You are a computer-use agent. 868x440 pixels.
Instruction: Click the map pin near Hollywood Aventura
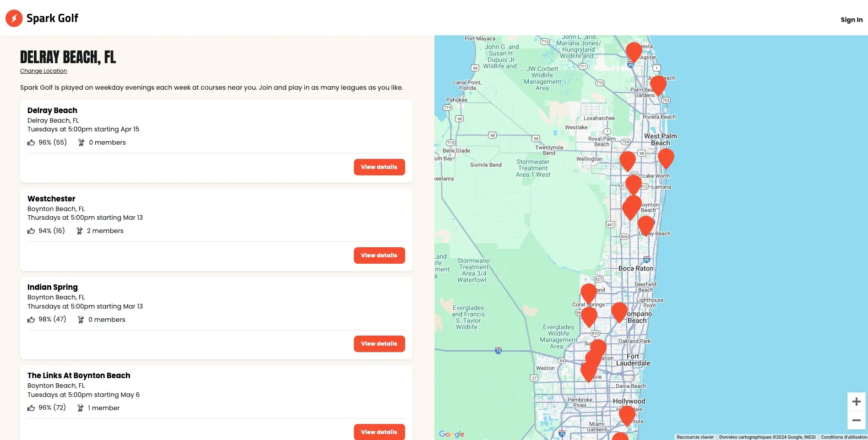point(627,416)
